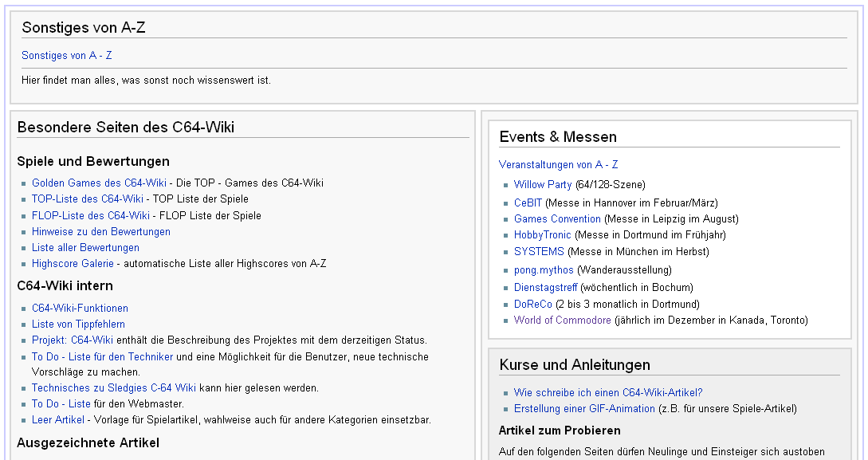Visit the Highscore Galerie page
868x460 pixels.
[73, 263]
